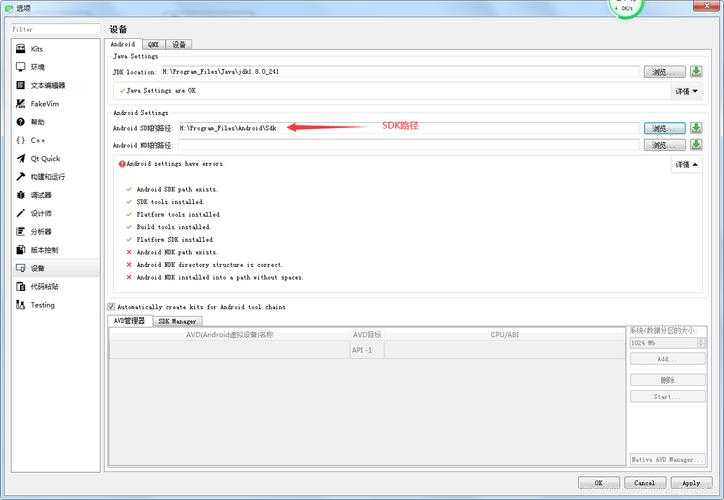Browse for Android SDK path
This screenshot has width=724, height=500.
[665, 128]
